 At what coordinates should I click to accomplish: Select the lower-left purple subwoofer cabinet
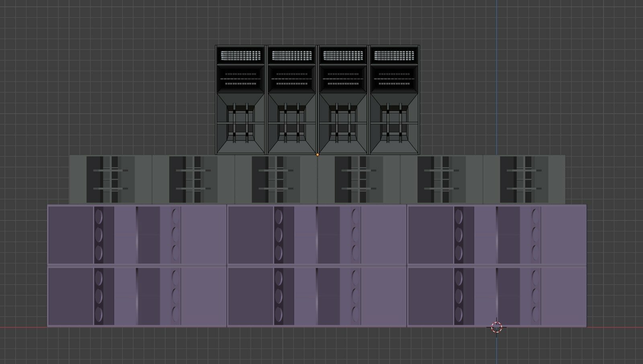pyautogui.click(x=137, y=297)
